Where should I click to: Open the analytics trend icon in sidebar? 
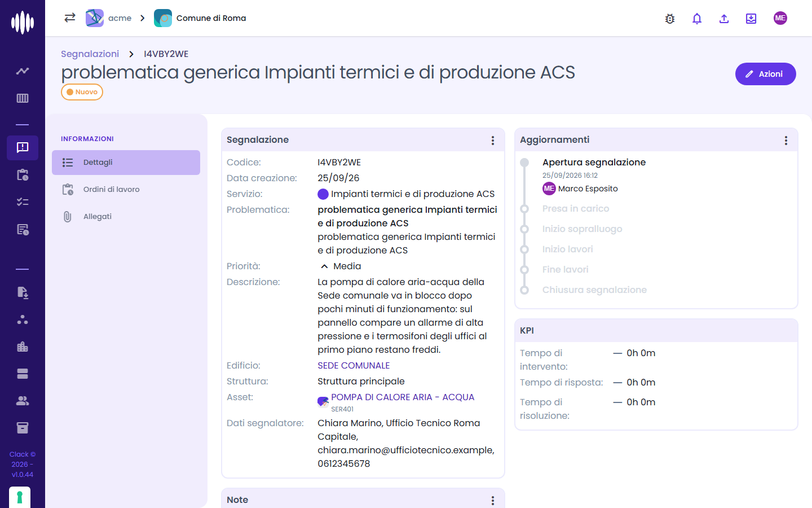point(23,71)
